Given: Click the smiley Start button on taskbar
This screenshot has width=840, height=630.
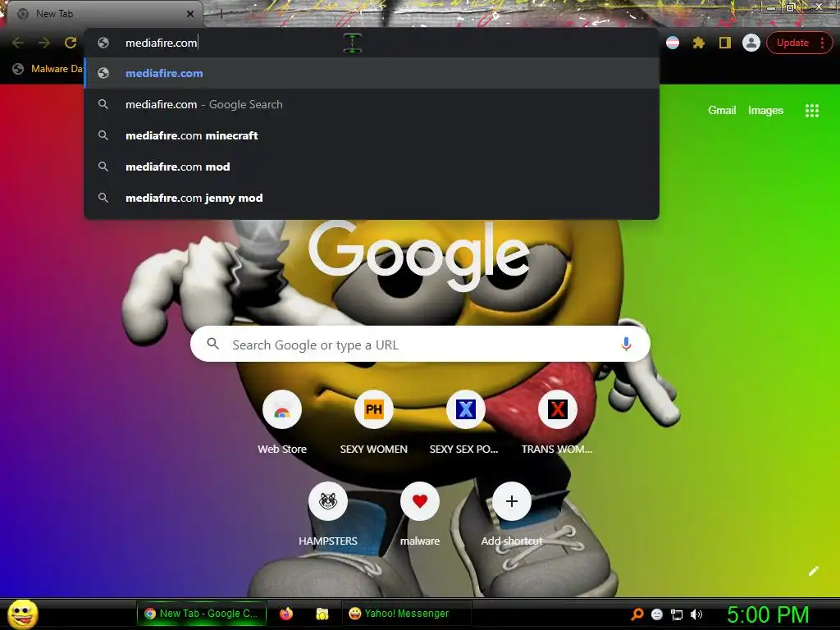Looking at the screenshot, I should click(x=22, y=614).
